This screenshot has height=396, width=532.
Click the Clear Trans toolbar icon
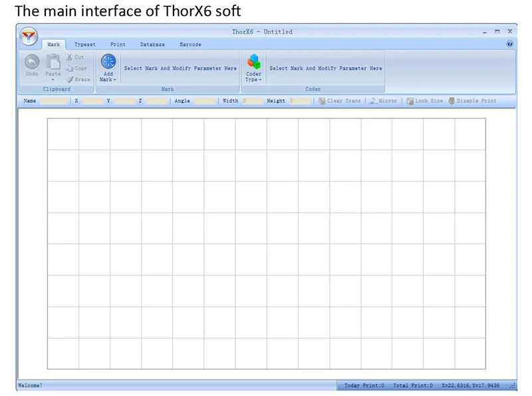point(323,101)
